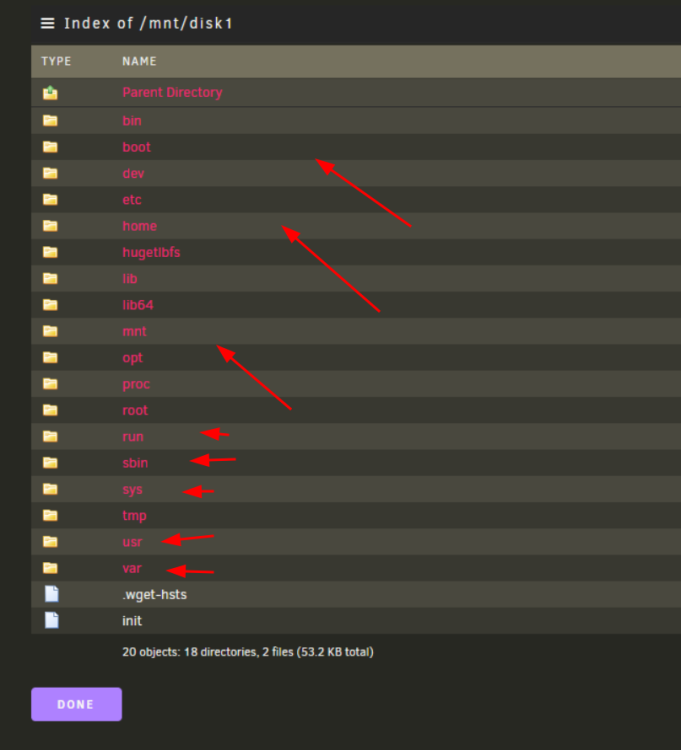Open the home directory link
681x750 pixels.
coord(140,226)
